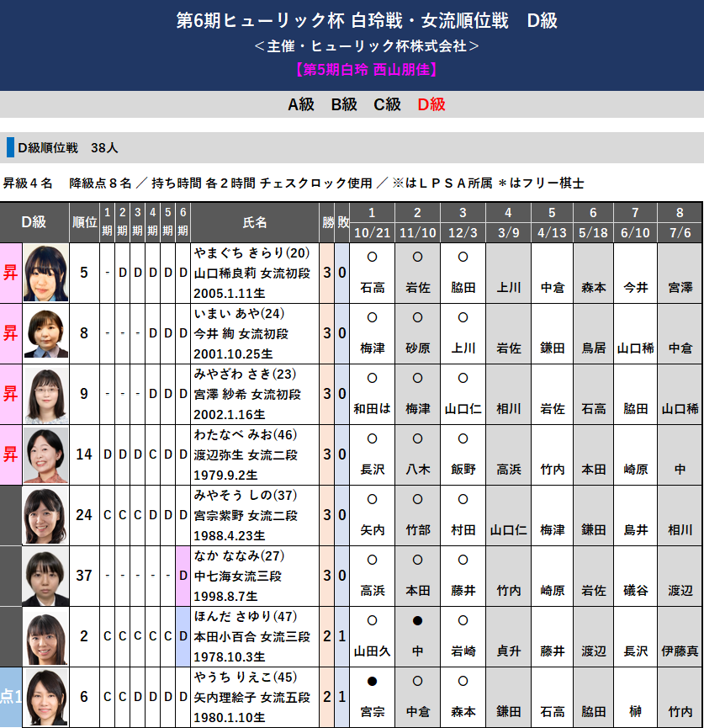704x728 pixels.
Task: Open the 第5期白玲 西山朋佳 link
Action: [x=352, y=70]
